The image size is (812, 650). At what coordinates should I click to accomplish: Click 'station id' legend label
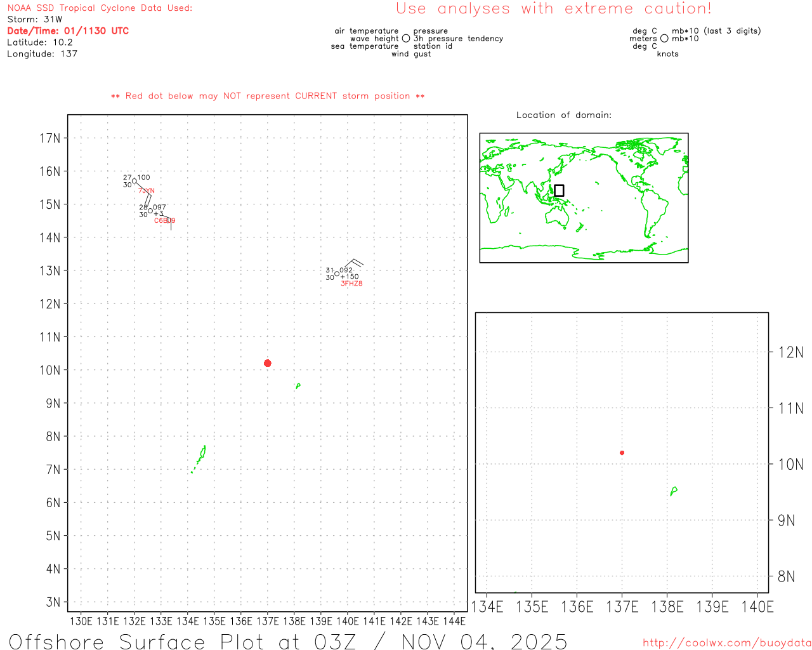click(x=433, y=46)
